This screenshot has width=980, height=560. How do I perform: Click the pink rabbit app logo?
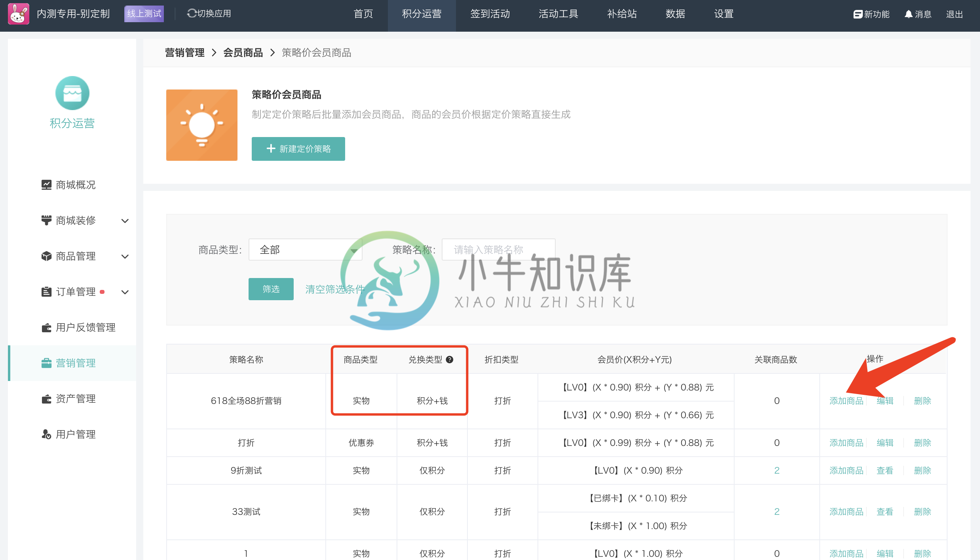click(19, 14)
